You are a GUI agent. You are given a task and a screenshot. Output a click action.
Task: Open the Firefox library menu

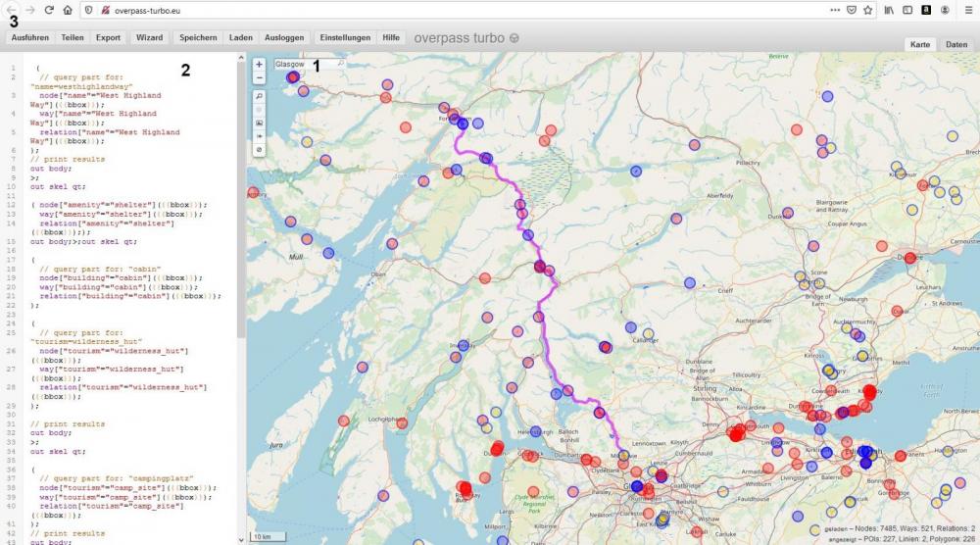tap(889, 10)
